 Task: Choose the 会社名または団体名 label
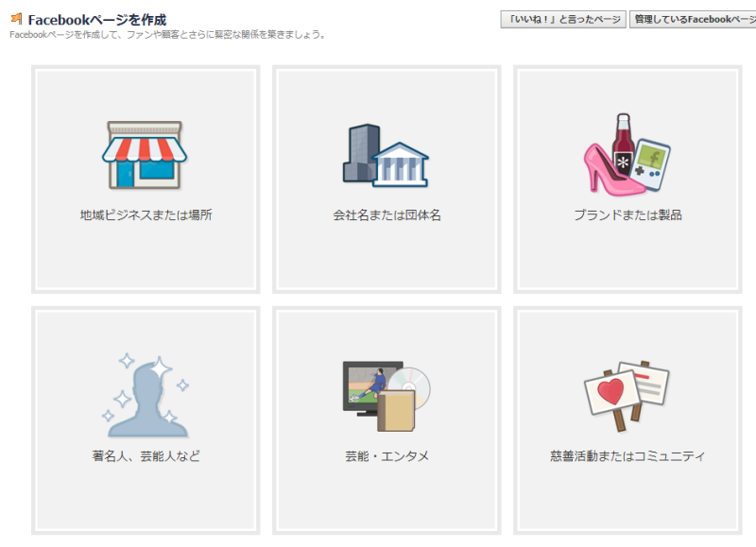coord(387,215)
